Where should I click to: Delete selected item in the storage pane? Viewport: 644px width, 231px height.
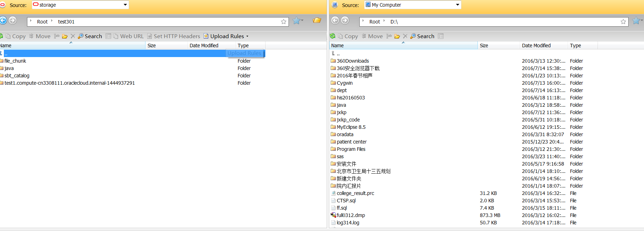click(x=73, y=36)
